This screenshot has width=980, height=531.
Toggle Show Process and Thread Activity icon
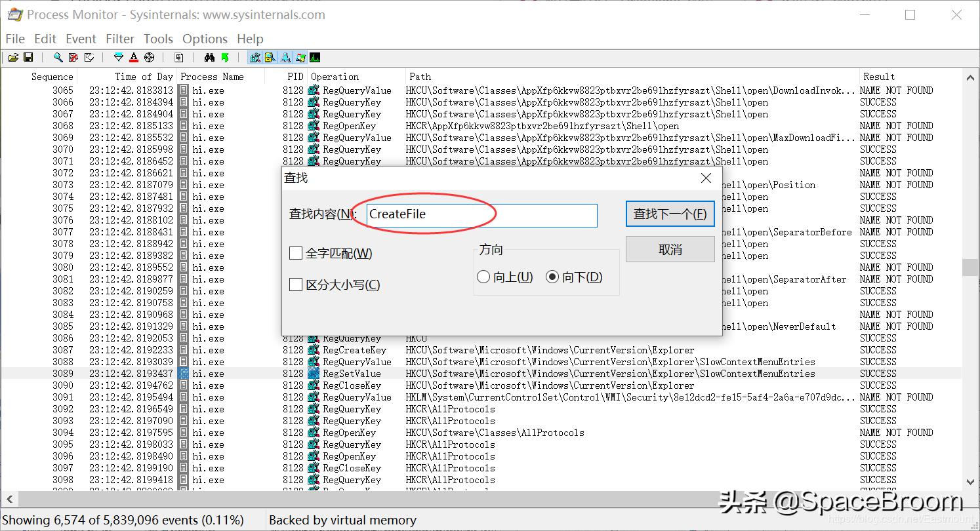click(x=300, y=58)
